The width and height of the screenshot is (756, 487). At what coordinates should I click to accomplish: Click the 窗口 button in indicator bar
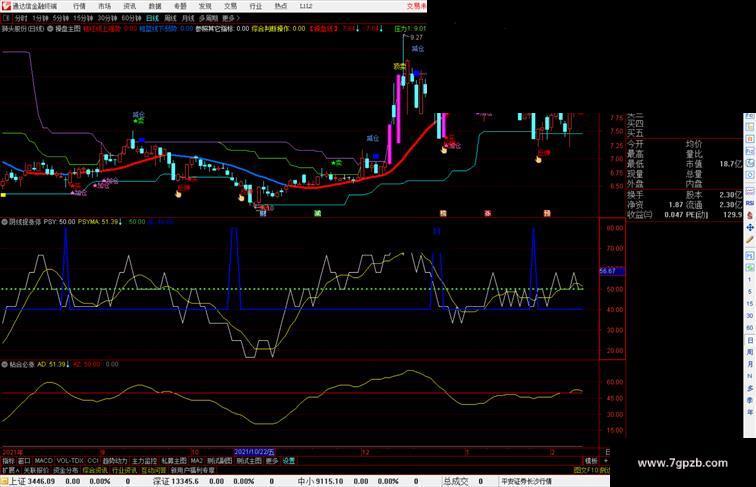(24, 461)
